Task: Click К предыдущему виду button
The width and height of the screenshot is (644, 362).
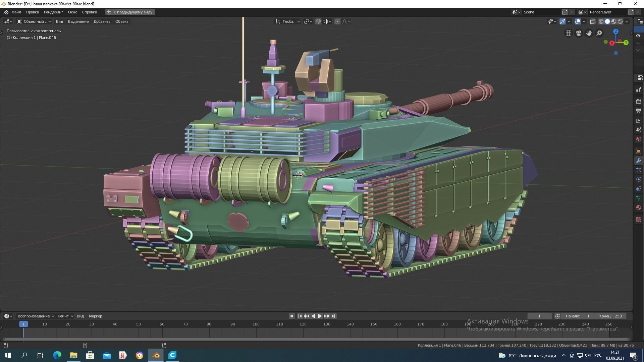Action: [x=130, y=12]
